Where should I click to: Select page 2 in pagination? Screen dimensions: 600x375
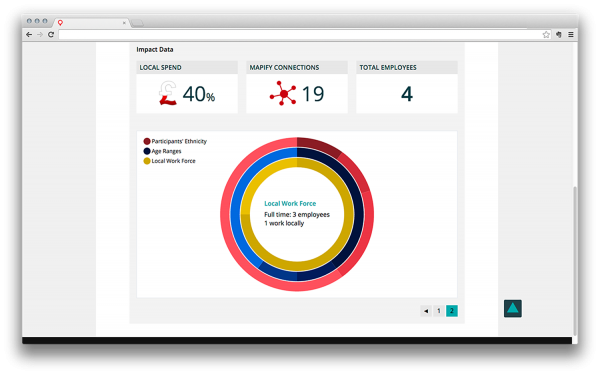(452, 311)
